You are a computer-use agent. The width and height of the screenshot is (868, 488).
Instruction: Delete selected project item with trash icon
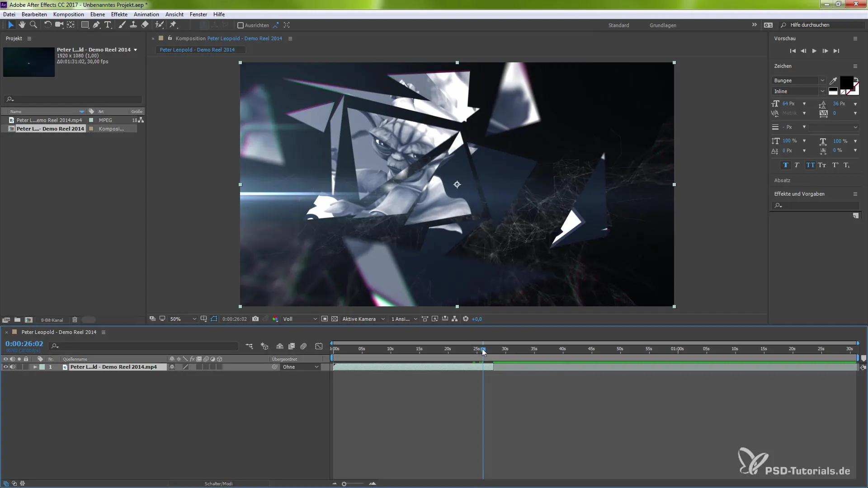tap(75, 320)
